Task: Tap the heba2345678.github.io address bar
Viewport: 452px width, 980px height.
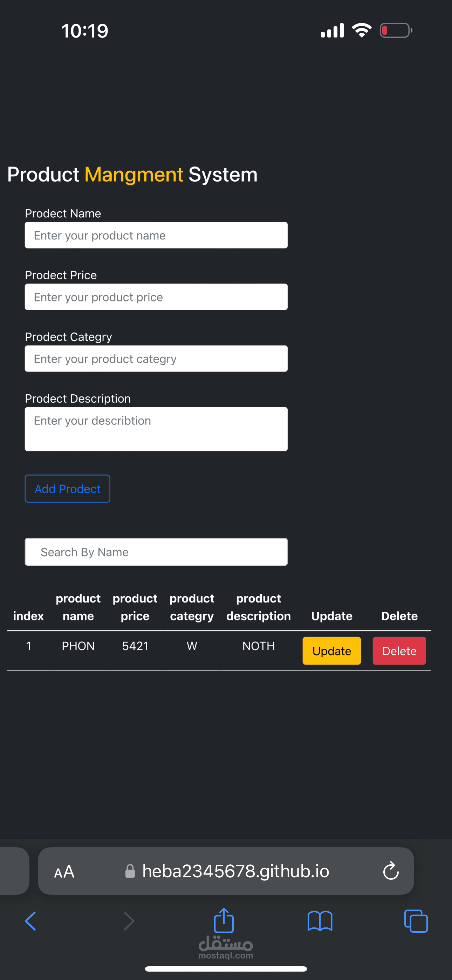Action: [226, 871]
